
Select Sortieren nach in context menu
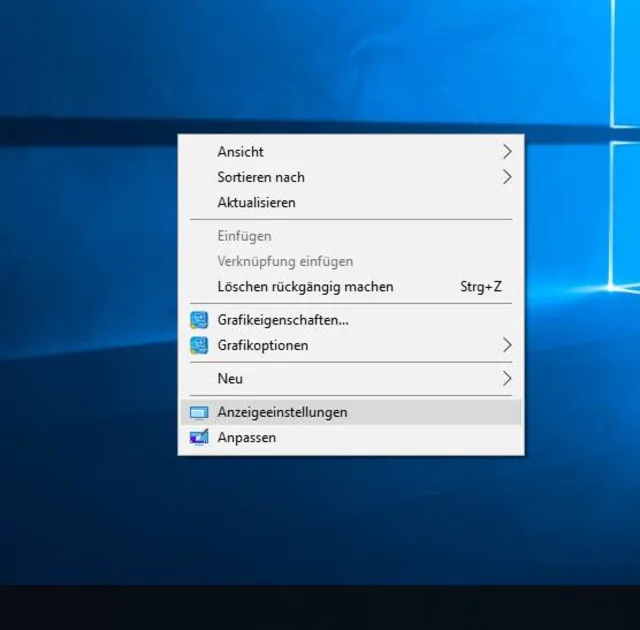click(x=261, y=177)
